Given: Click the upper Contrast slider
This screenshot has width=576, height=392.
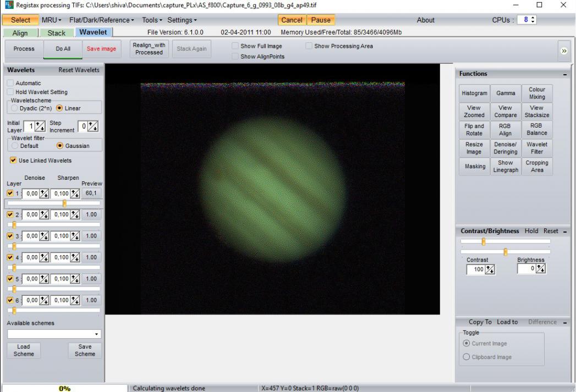Looking at the screenshot, I should pyautogui.click(x=506, y=241).
